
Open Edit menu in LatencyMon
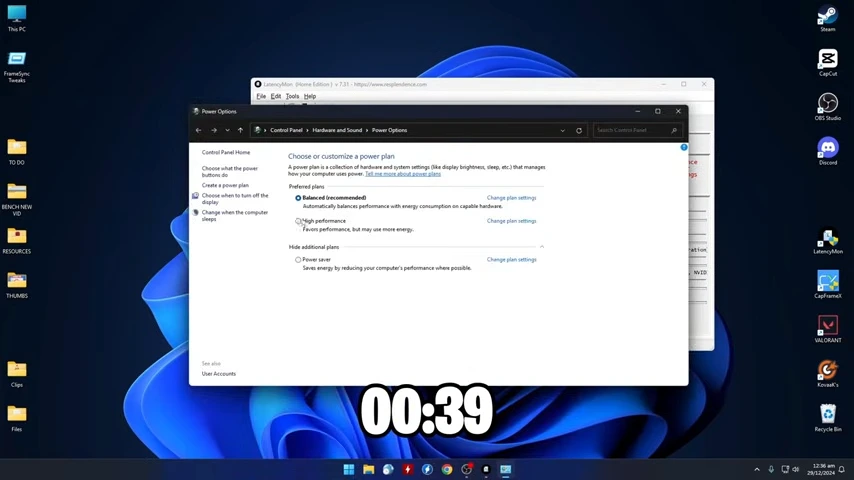point(276,96)
